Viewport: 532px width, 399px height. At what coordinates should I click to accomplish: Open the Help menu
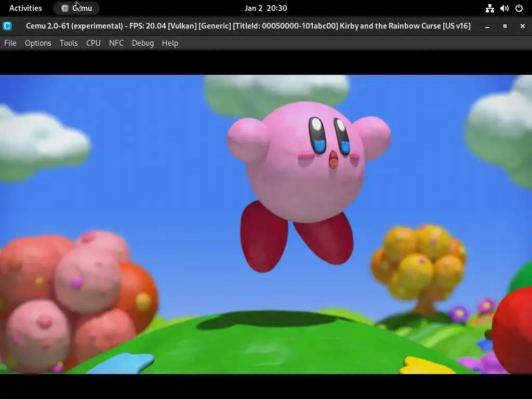tap(170, 43)
